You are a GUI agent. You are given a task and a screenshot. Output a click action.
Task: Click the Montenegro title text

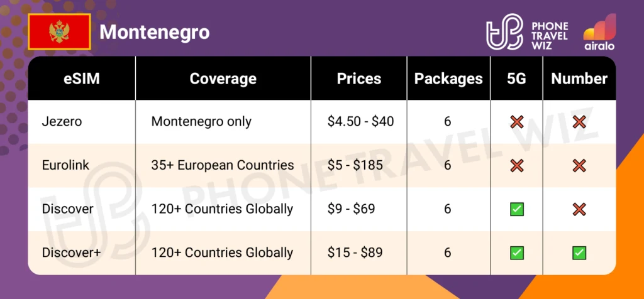(155, 32)
